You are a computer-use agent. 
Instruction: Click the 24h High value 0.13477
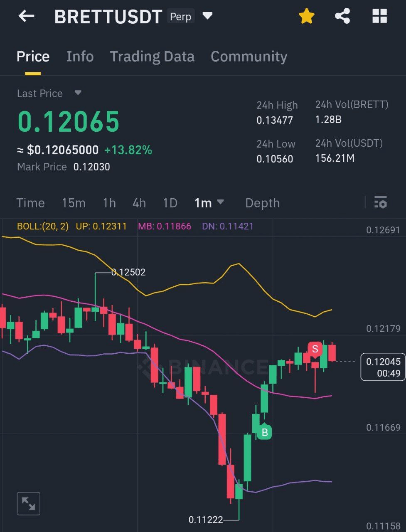[x=275, y=121]
